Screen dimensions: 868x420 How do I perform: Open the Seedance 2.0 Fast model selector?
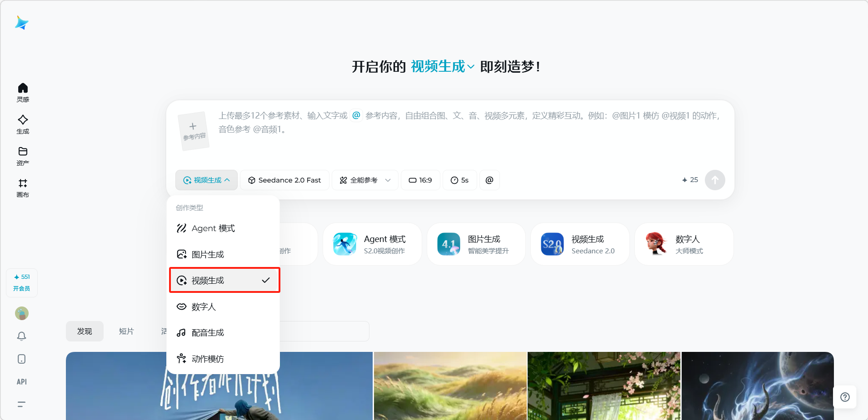(284, 180)
